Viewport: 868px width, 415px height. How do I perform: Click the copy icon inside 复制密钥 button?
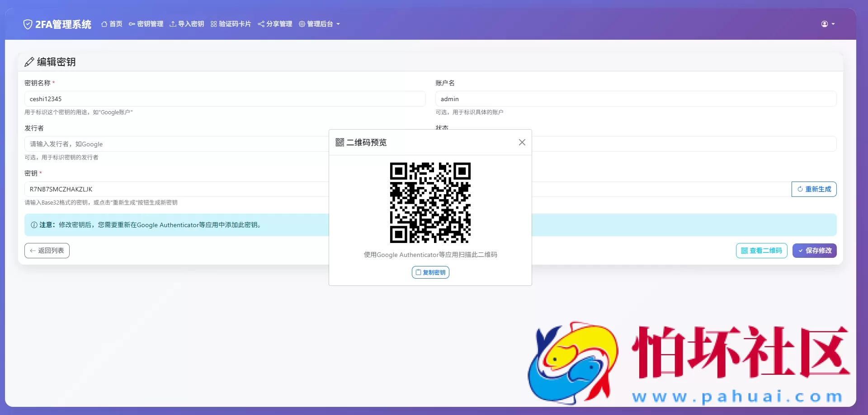(x=418, y=272)
